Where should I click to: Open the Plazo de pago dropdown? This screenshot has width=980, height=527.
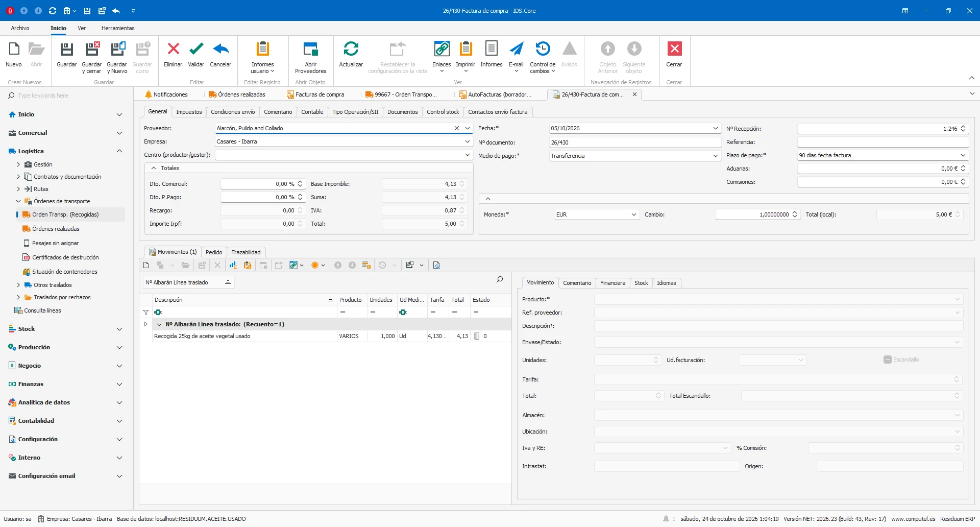963,155
